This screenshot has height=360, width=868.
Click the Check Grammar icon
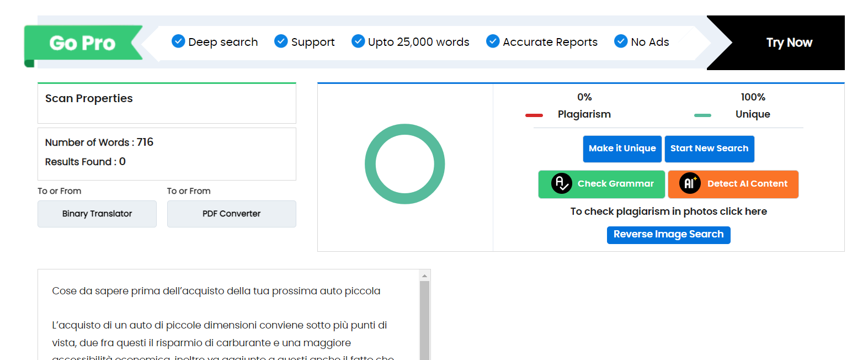[561, 184]
